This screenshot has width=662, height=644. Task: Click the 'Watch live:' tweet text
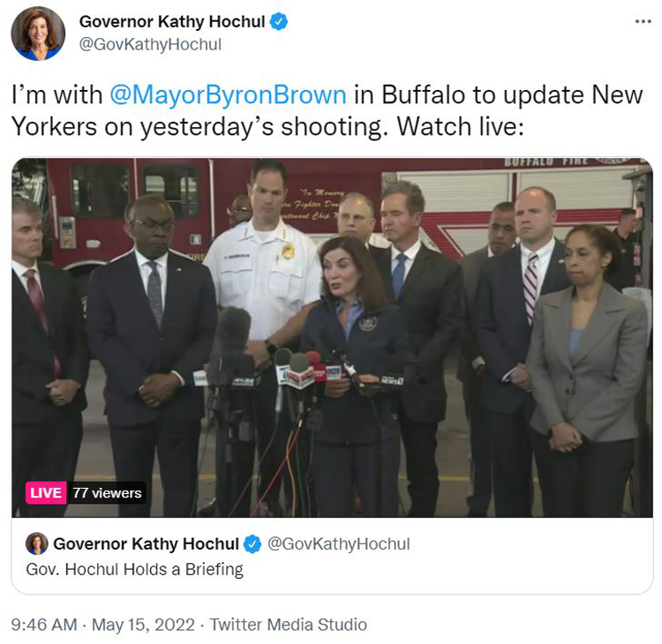point(460,127)
